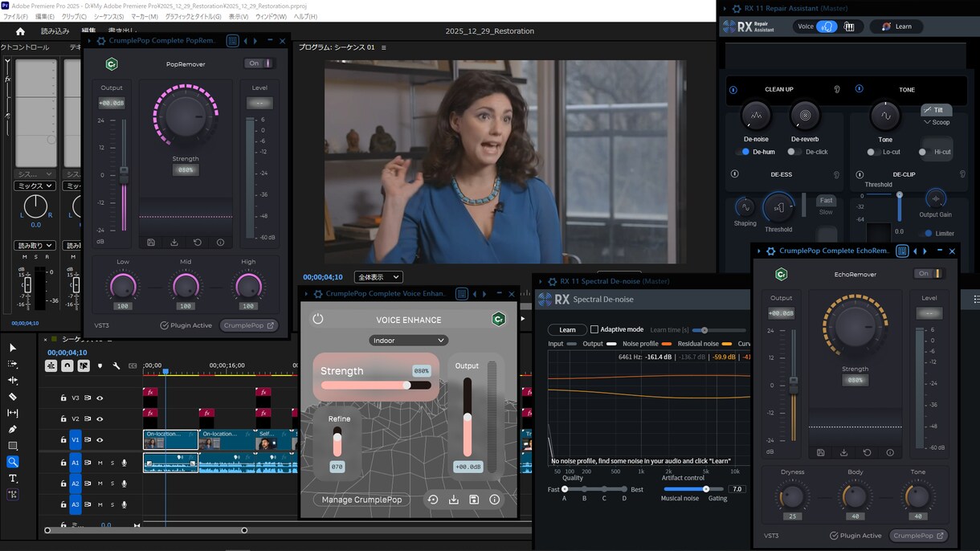
Task: Select the Selection tool in Premiere toolbar
Action: 13,348
